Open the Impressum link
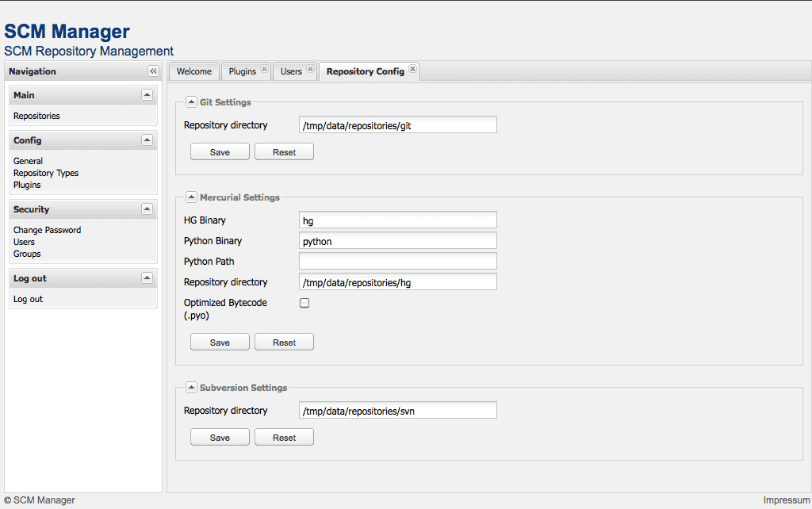Image resolution: width=812 pixels, height=509 pixels. [x=785, y=499]
